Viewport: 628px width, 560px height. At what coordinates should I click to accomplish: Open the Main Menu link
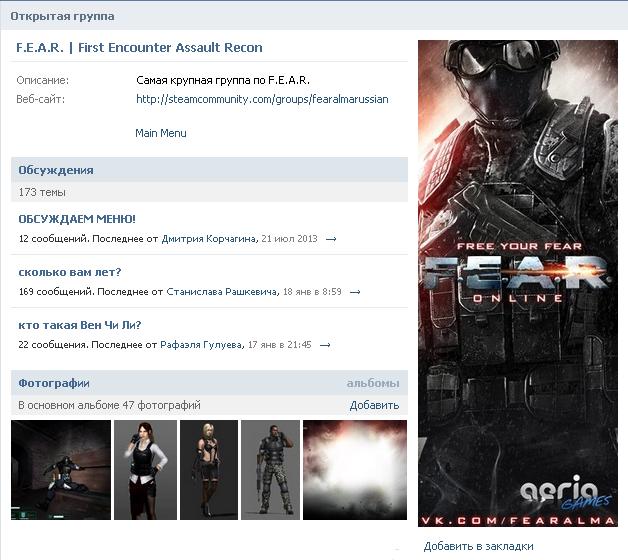point(161,133)
